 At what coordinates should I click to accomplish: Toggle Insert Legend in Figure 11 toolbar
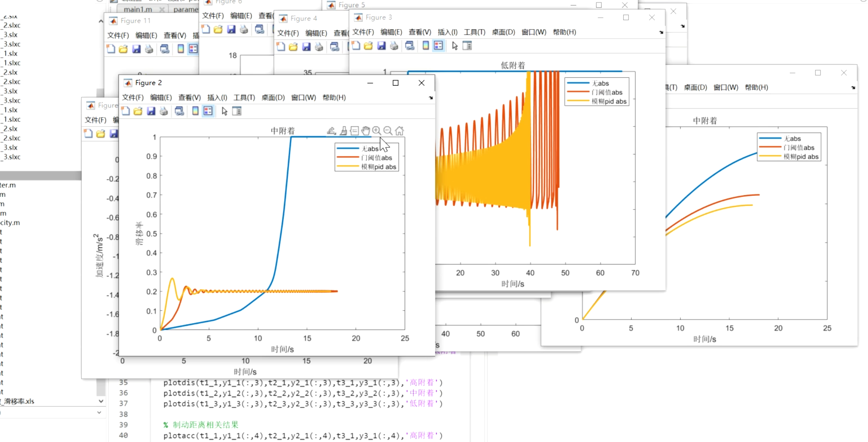[x=193, y=49]
